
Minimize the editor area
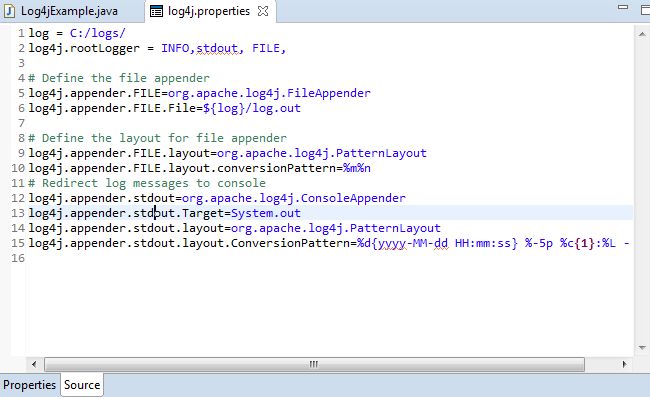pyautogui.click(x=623, y=7)
